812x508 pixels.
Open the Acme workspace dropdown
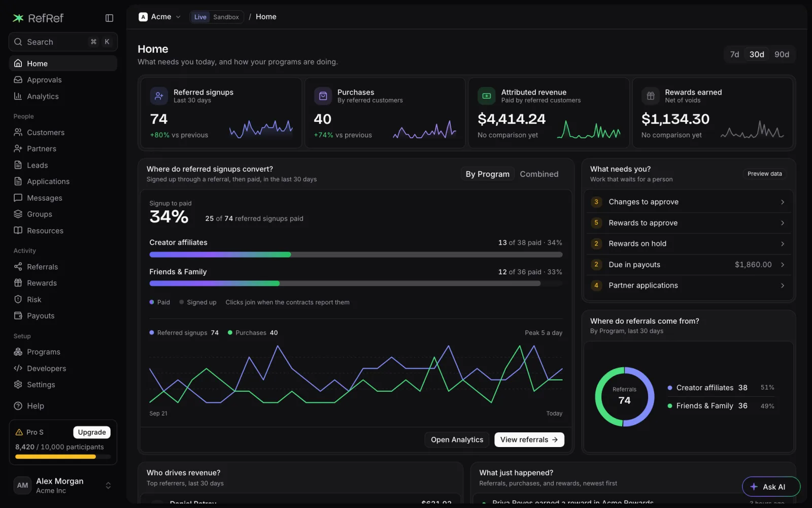pyautogui.click(x=160, y=17)
